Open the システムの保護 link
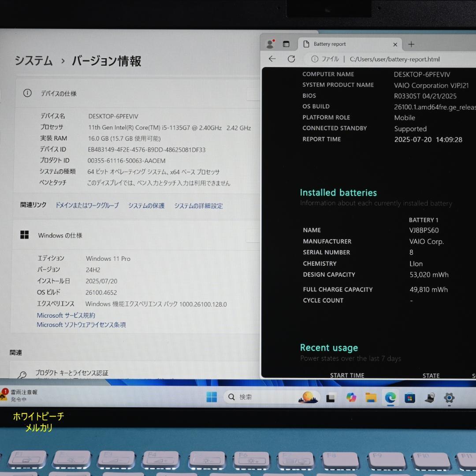The image size is (476, 476). tap(146, 205)
